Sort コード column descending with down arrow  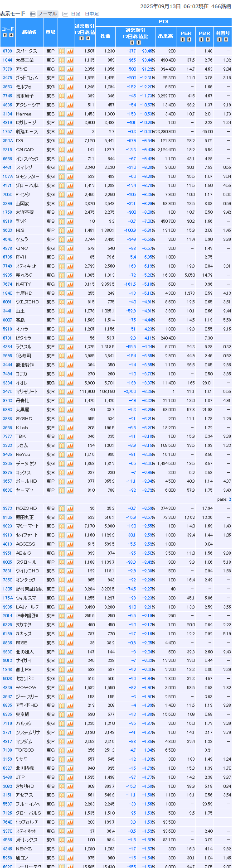coord(11,35)
